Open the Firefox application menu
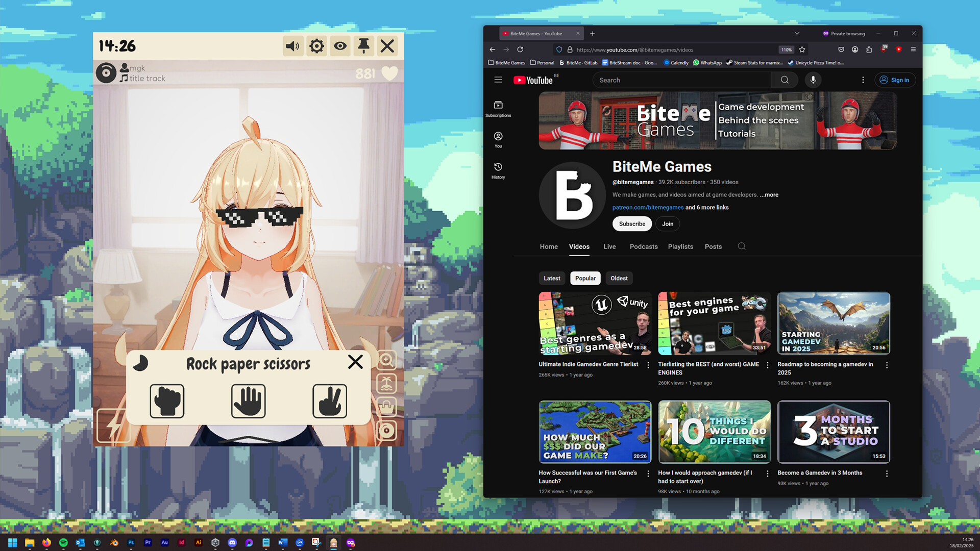The width and height of the screenshot is (980, 551). [913, 49]
